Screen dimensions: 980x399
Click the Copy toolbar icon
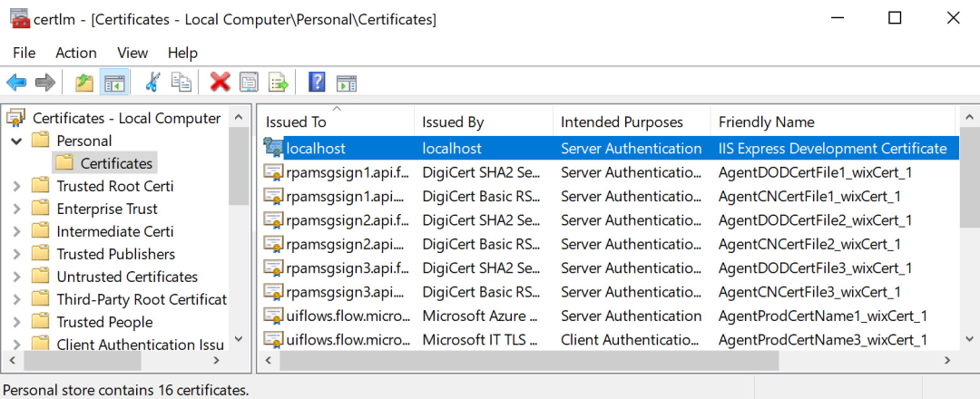[181, 82]
